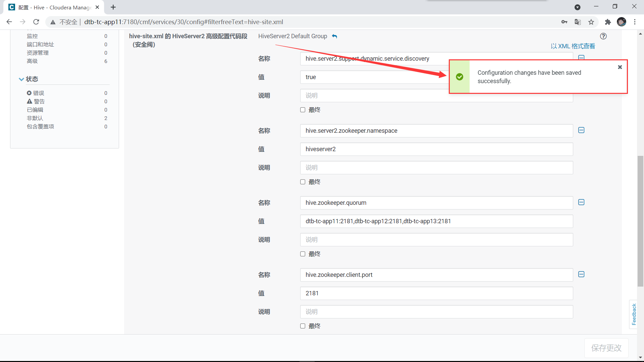Select the 非默认 status filter
Viewport: 644px width, 362px height.
point(35,118)
